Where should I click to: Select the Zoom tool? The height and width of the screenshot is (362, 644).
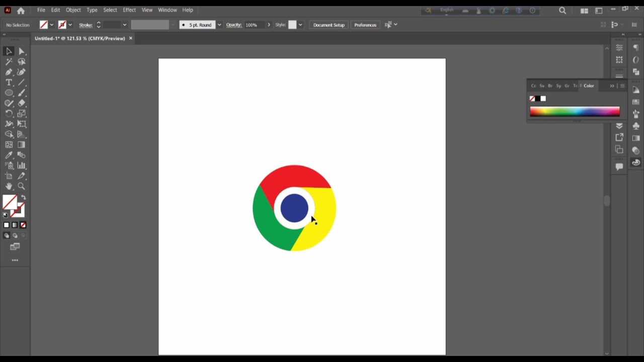click(x=22, y=186)
